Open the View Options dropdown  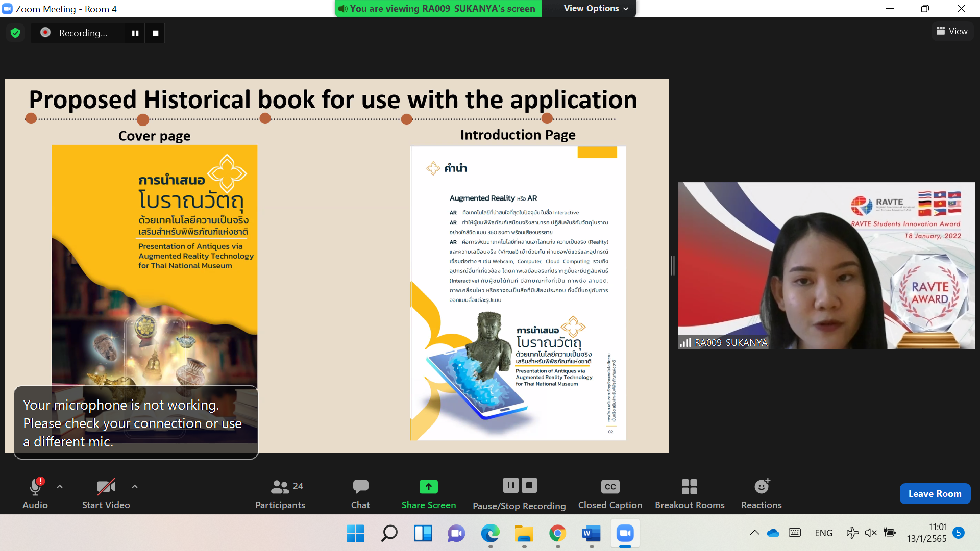[x=596, y=9]
